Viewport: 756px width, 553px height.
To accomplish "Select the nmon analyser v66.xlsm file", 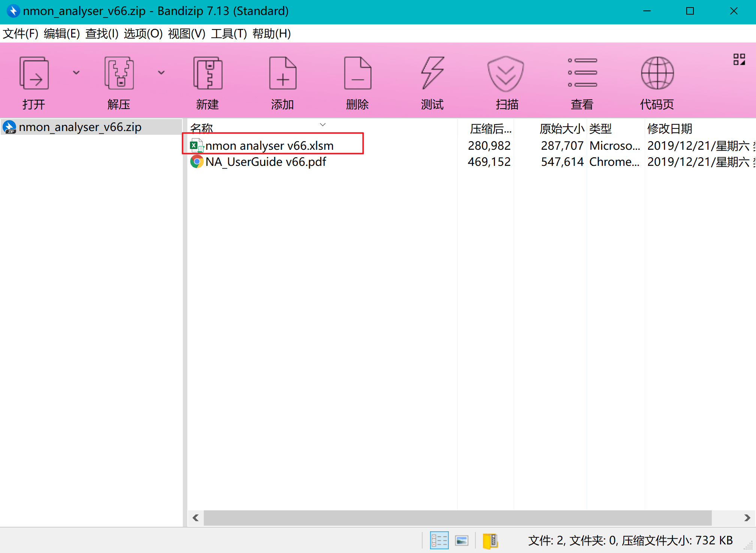I will [x=269, y=145].
